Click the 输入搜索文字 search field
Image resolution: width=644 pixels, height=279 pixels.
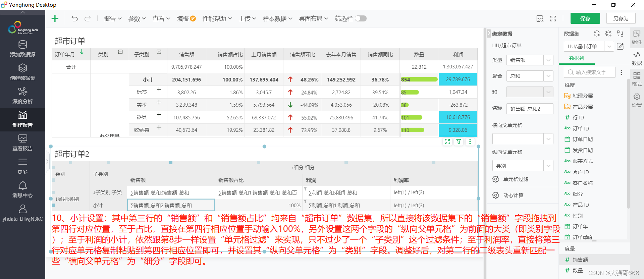coord(590,72)
